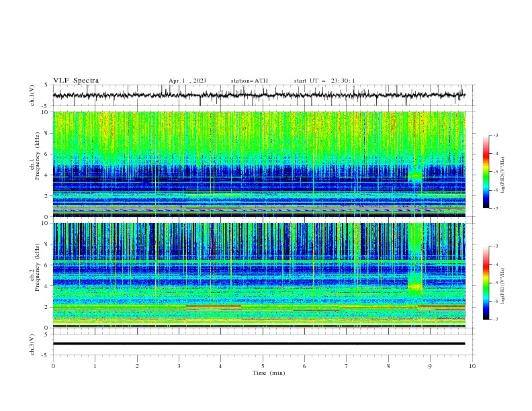Click the ch.1 voltage waveform trace
The height and width of the screenshot is (411, 532).
click(x=259, y=95)
